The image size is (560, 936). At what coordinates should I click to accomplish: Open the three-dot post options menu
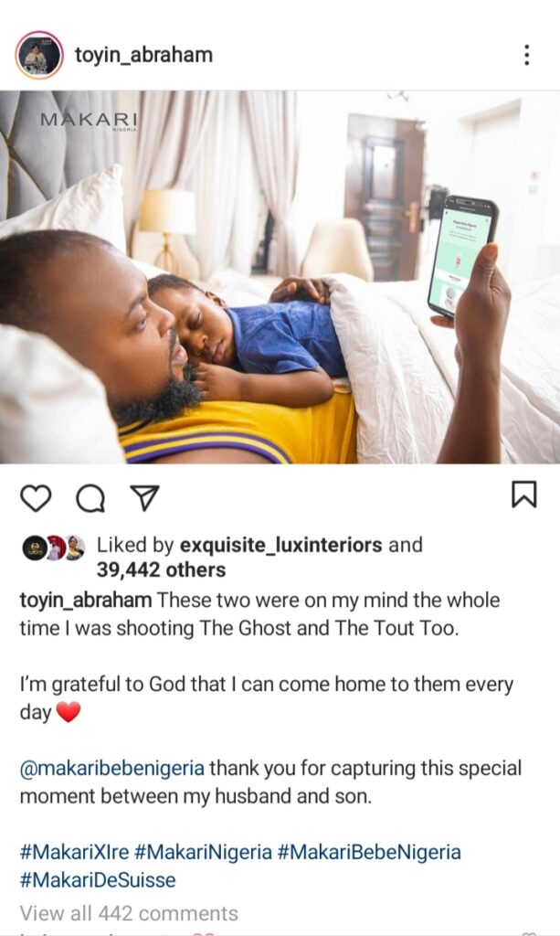click(x=526, y=55)
